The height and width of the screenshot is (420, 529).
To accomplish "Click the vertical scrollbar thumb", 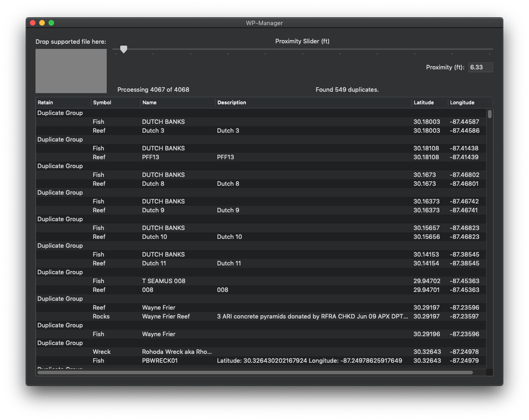I will pyautogui.click(x=490, y=114).
